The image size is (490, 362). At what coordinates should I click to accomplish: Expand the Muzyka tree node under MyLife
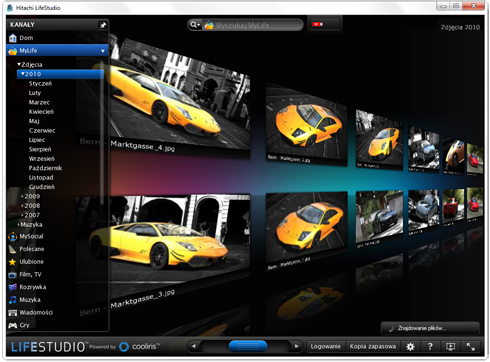pos(19,224)
